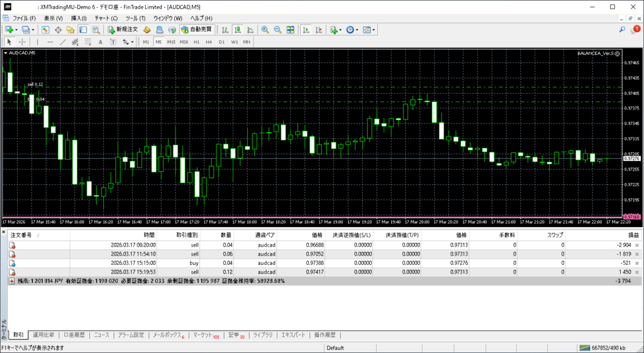Open the chart templates dropdown
644x353 pixels.
(374, 30)
